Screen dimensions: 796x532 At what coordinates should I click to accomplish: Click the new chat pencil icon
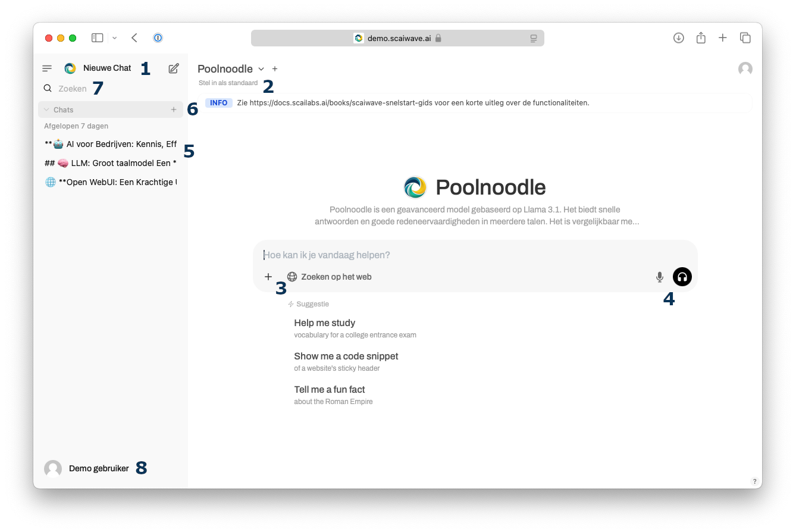click(x=174, y=68)
